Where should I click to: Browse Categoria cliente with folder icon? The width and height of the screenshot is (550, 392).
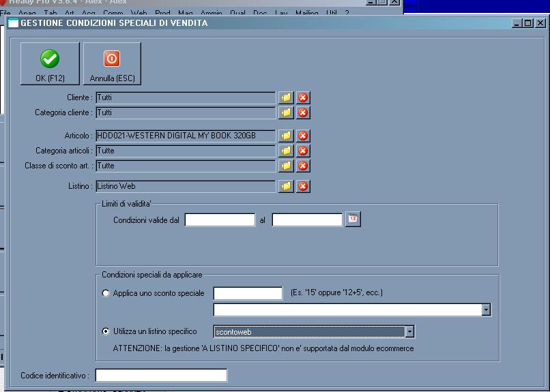286,112
